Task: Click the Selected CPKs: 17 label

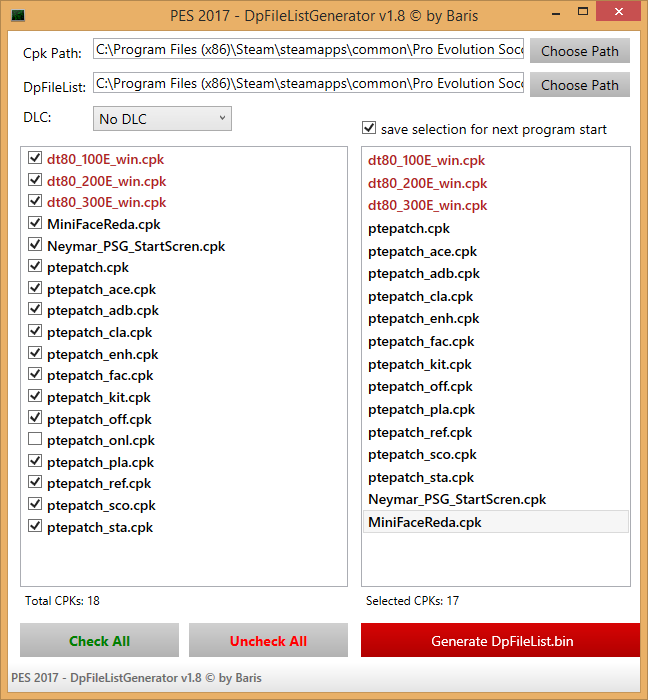Action: 412,601
